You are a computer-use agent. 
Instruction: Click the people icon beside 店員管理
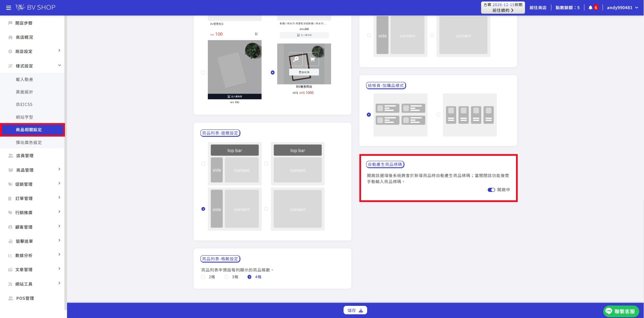click(10, 156)
